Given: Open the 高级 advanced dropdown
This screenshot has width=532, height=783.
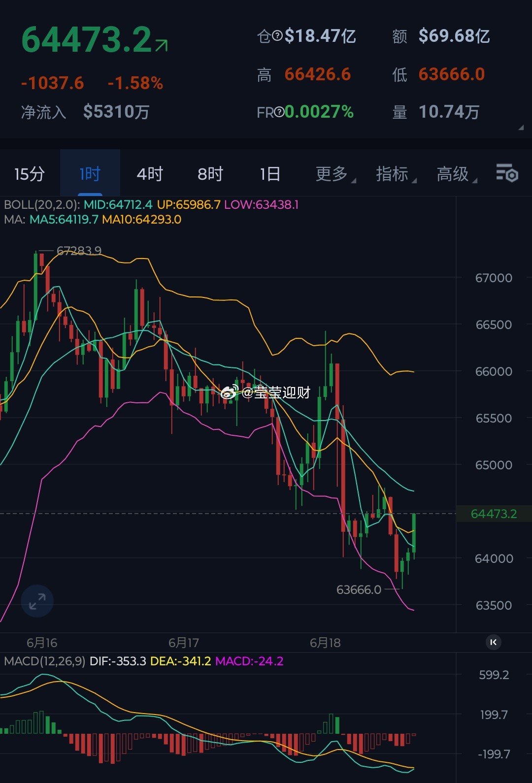Looking at the screenshot, I should pos(457,174).
